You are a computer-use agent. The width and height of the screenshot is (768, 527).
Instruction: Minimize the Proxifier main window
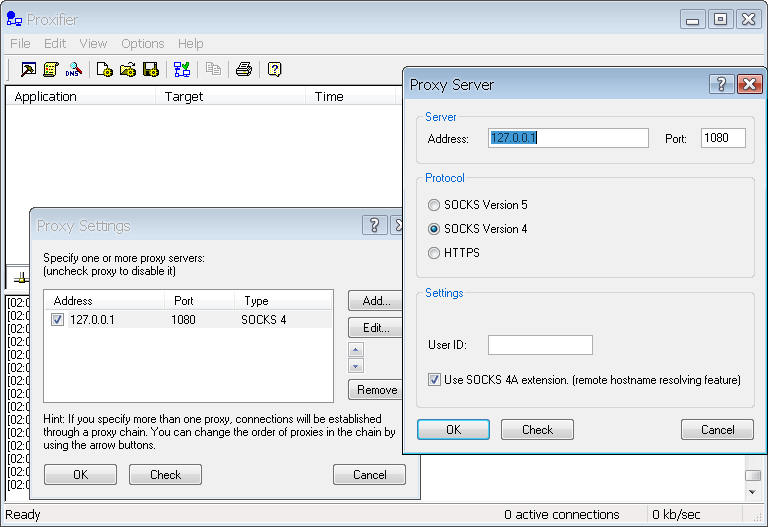pyautogui.click(x=693, y=19)
